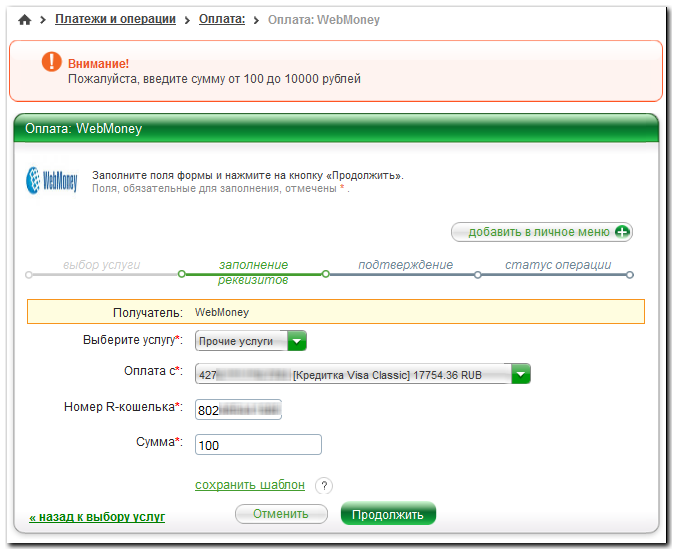Click Внимание! warning heading
673x550 pixels.
pos(98,64)
